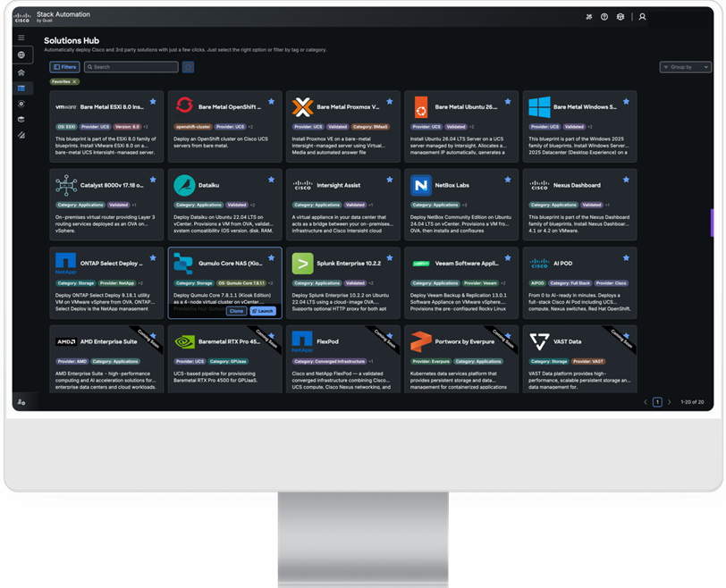Click the AMD logo on the Enterprise Suite card
This screenshot has height=588, width=726.
66,342
